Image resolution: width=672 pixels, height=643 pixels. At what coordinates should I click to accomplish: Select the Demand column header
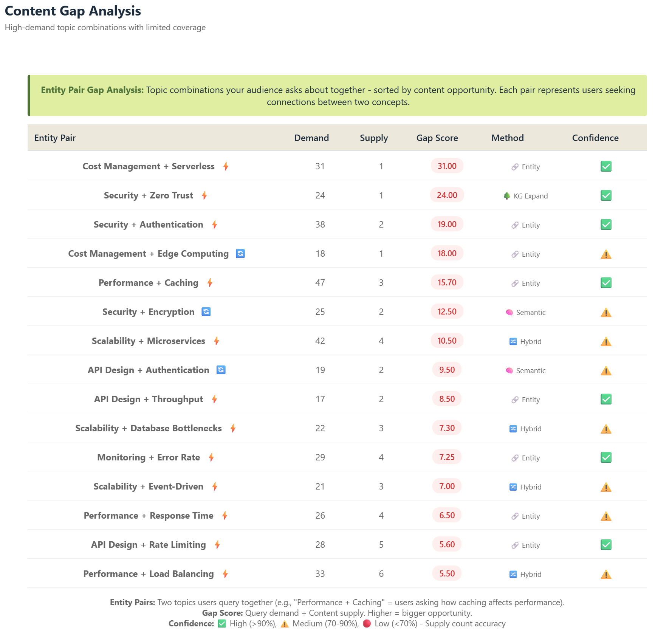[311, 138]
